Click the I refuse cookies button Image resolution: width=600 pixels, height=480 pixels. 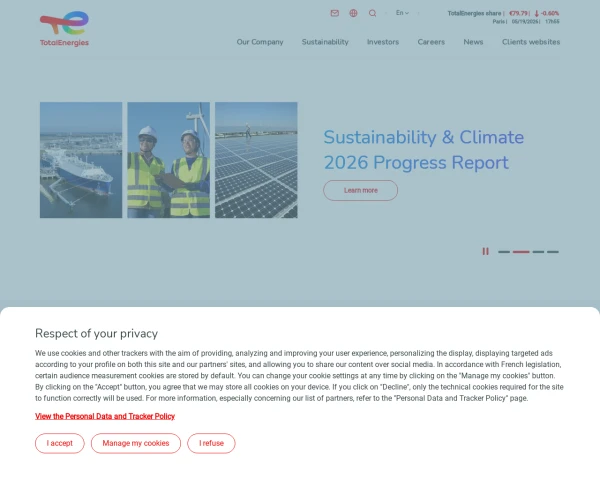click(x=211, y=443)
